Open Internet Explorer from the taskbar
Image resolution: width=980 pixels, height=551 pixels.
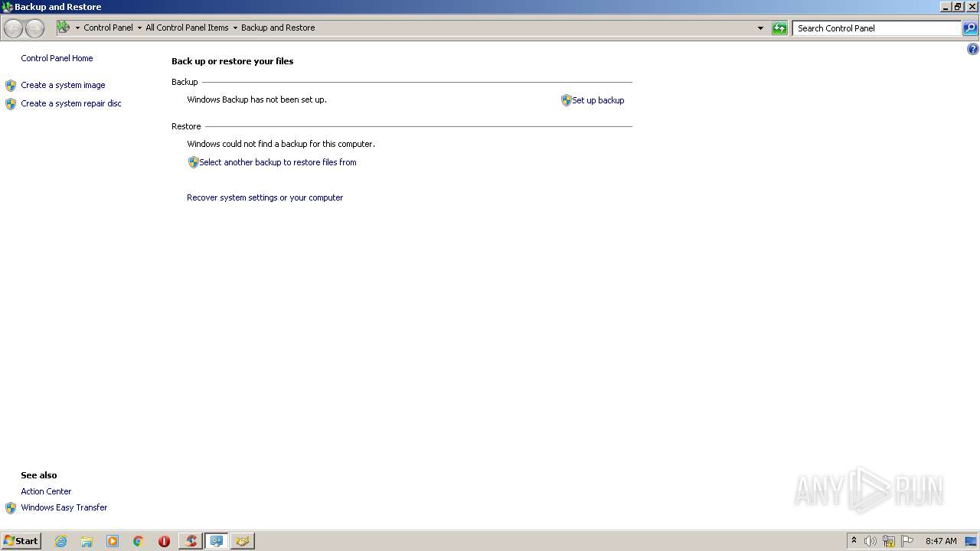60,541
